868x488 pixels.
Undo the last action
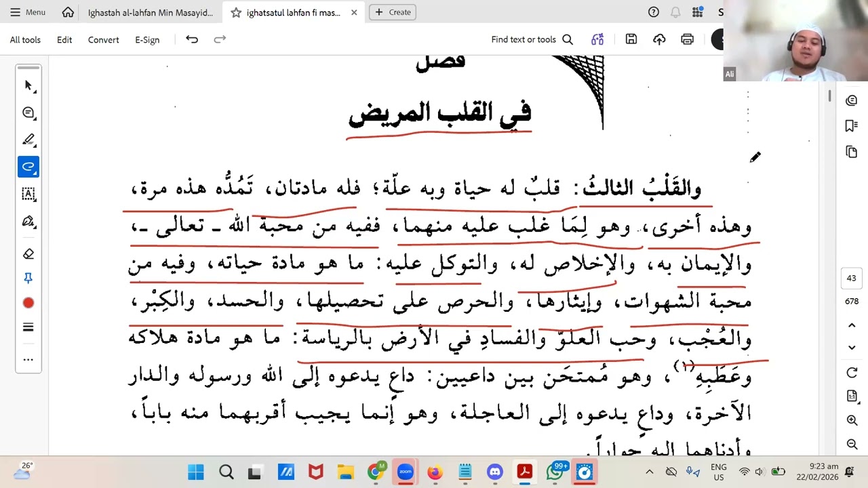click(x=192, y=39)
